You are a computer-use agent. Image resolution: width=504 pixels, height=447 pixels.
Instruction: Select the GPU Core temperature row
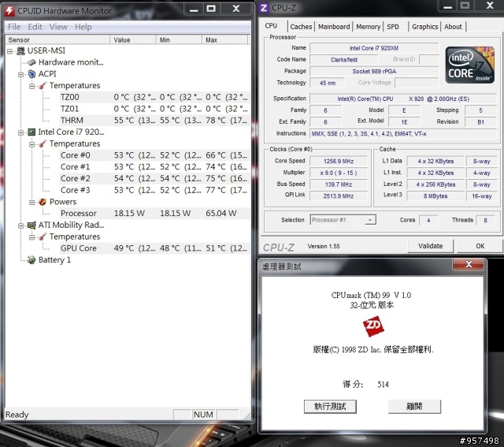pyautogui.click(x=154, y=248)
